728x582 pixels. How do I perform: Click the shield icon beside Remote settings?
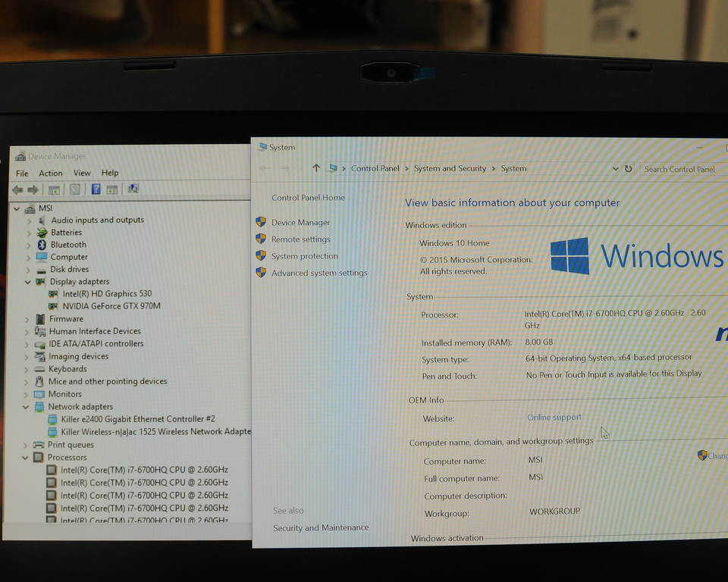pos(261,239)
